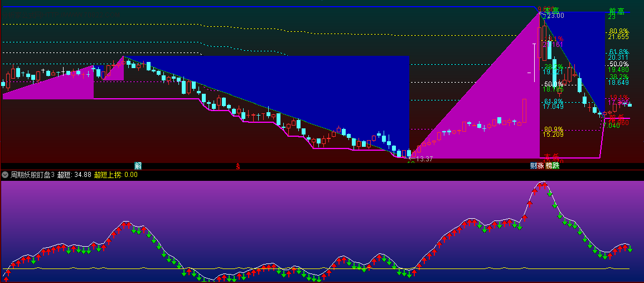Click the red S signal marker

238,166
